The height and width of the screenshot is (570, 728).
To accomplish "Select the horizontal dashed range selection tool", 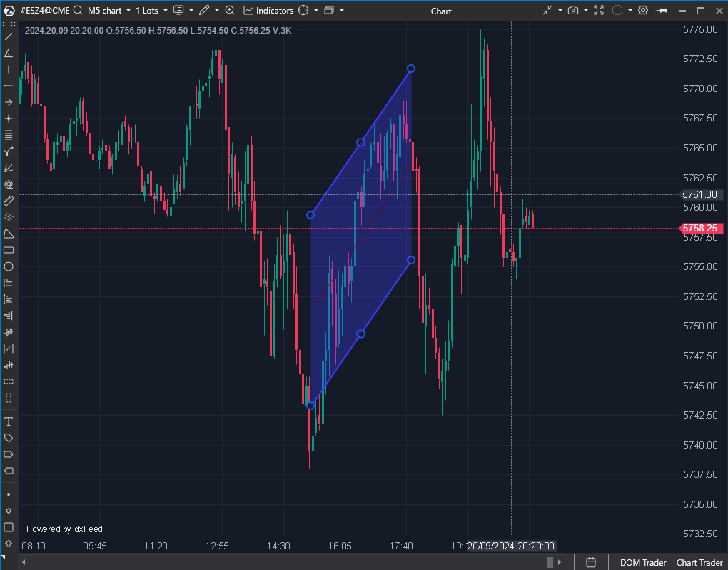I will click(9, 381).
